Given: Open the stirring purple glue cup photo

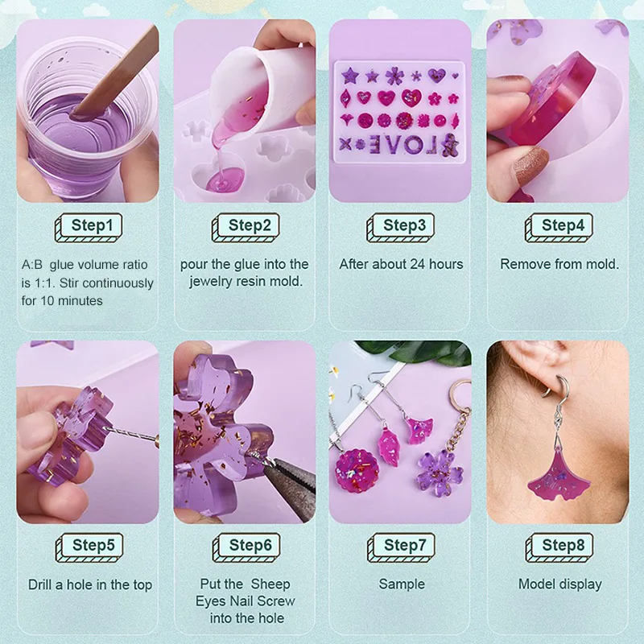Looking at the screenshot, I should click(x=88, y=111).
